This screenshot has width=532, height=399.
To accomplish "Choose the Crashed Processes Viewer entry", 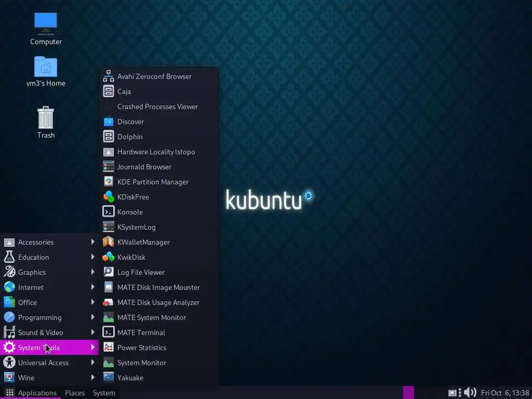I will click(x=157, y=107).
